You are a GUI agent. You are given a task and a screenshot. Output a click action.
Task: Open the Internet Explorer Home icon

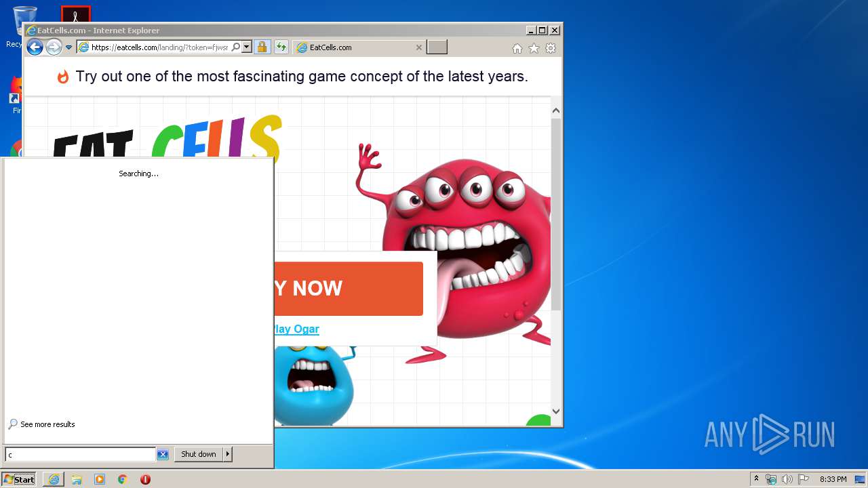[517, 48]
